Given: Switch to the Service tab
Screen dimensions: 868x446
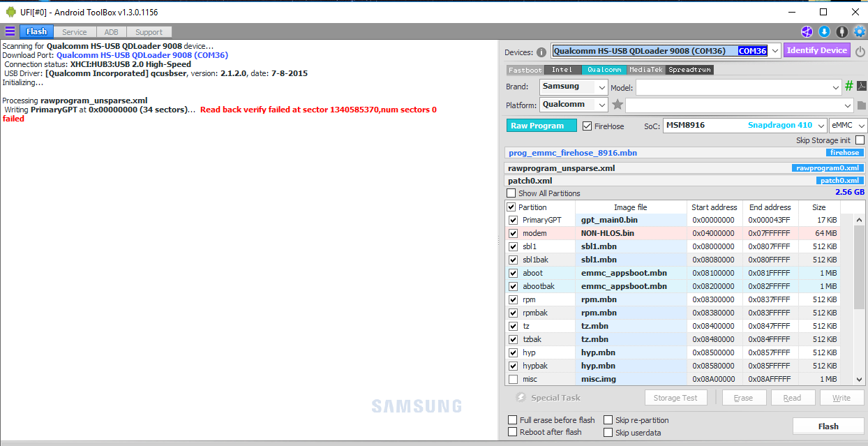Looking at the screenshot, I should click(x=75, y=32).
